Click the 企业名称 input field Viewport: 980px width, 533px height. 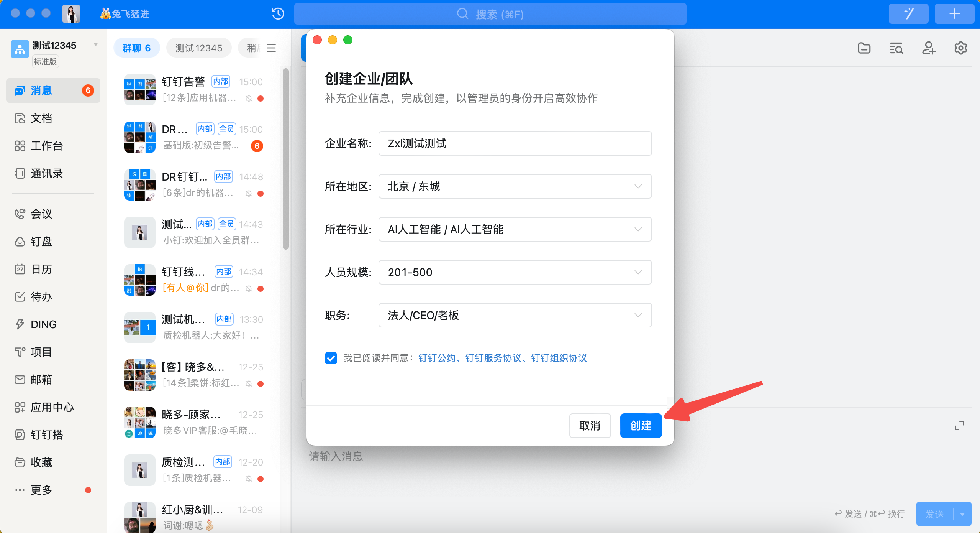[515, 143]
